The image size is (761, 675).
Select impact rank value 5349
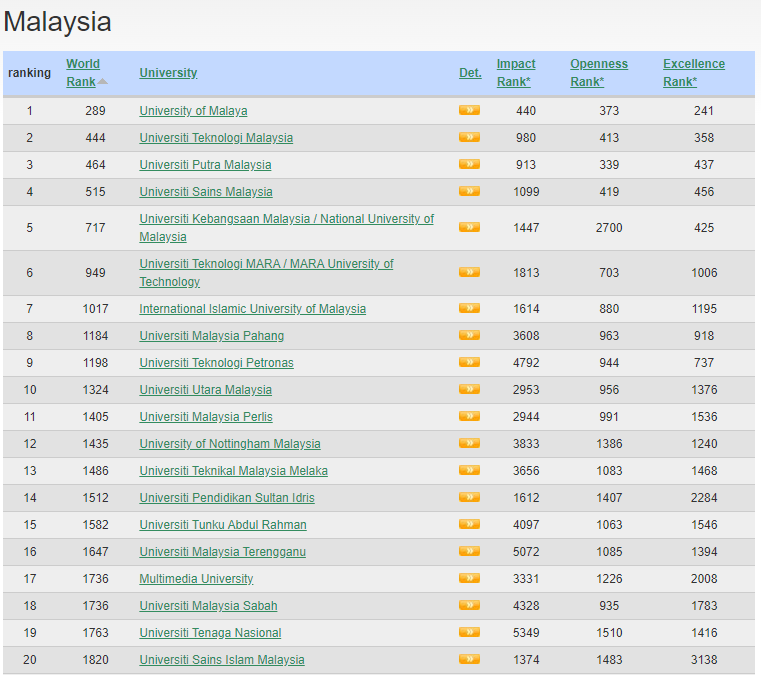(x=526, y=633)
